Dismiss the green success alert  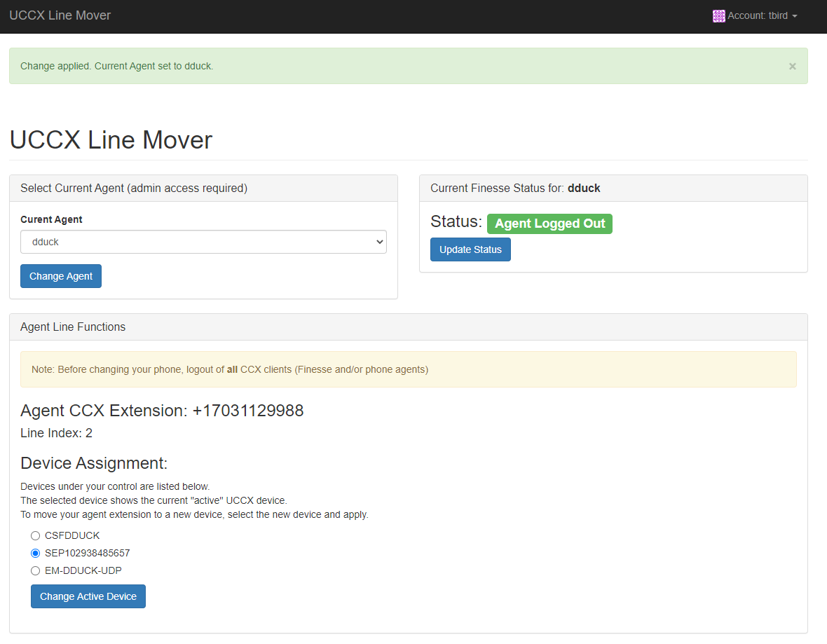[x=792, y=66]
